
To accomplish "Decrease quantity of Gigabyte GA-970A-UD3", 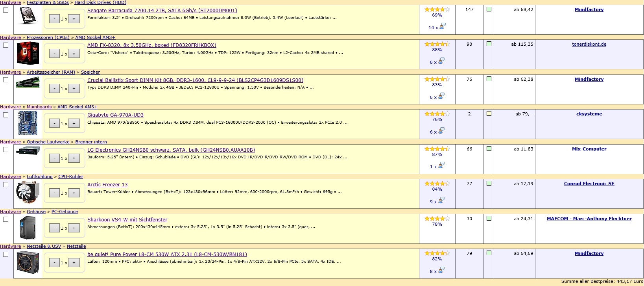I will click(54, 123).
